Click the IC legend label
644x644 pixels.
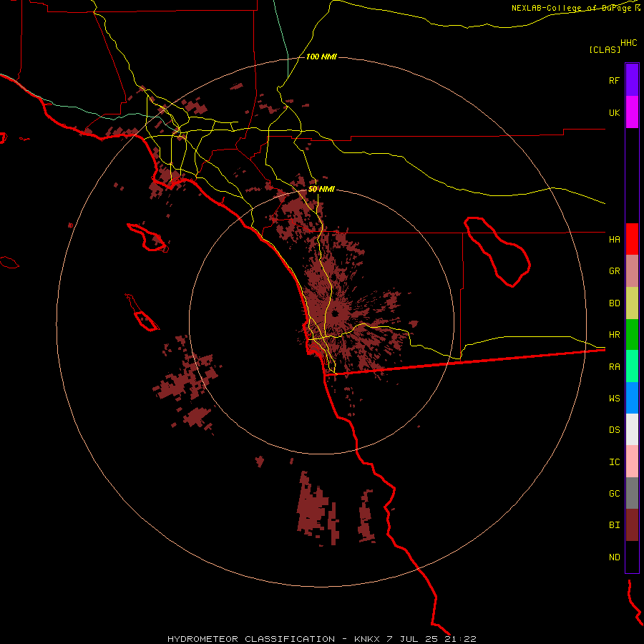614,462
